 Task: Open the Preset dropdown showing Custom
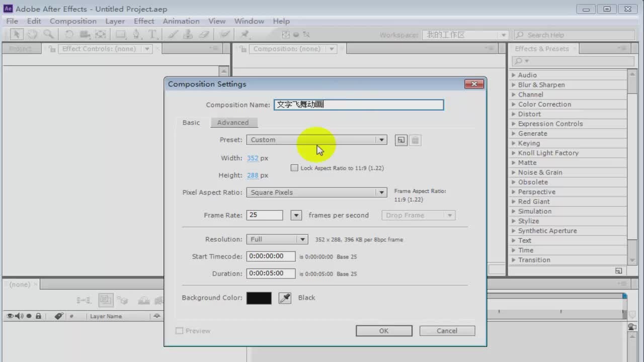316,140
